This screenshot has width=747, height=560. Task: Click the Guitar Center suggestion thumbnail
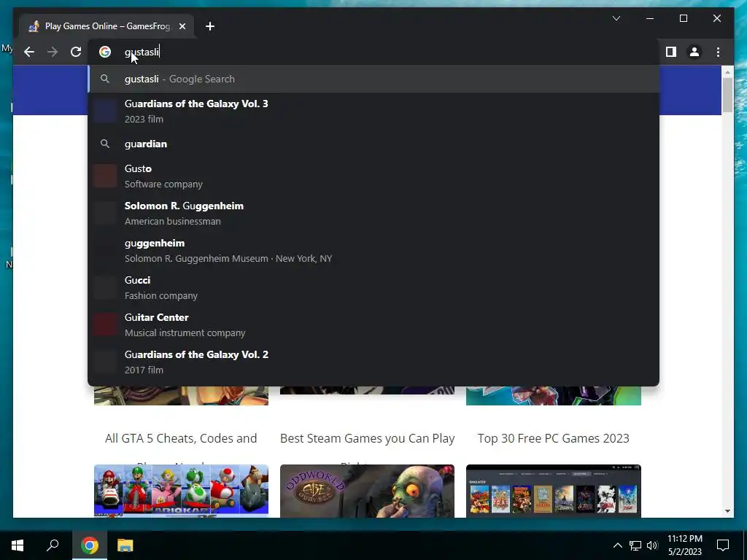pyautogui.click(x=105, y=324)
